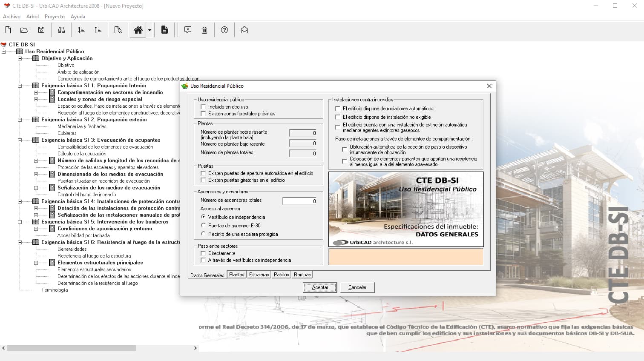Switch to the Escaleras tab
This screenshot has height=361, width=644.
point(259,275)
